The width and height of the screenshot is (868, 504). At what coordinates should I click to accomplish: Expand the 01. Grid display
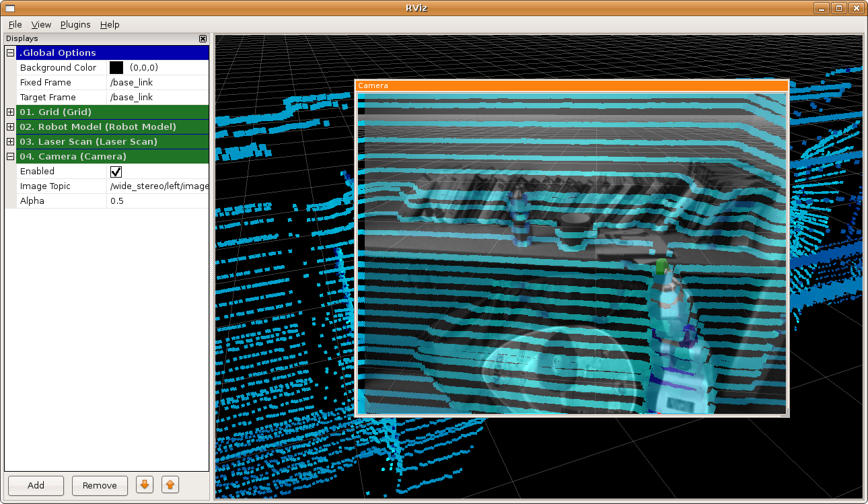click(10, 112)
